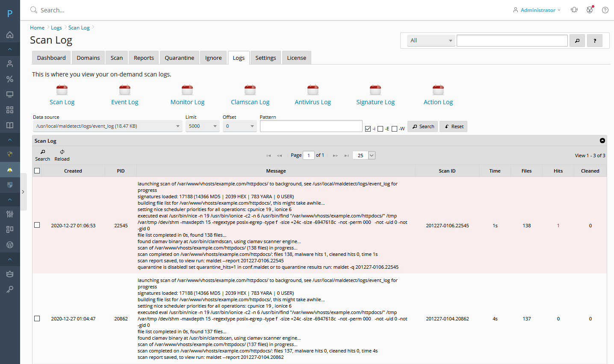Click the Antivirus Log calendar icon
This screenshot has height=364, width=614.
point(313,90)
